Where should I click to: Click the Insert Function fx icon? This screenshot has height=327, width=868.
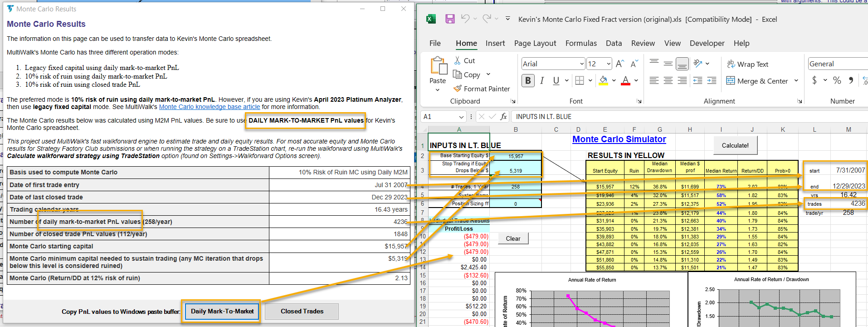click(x=503, y=117)
